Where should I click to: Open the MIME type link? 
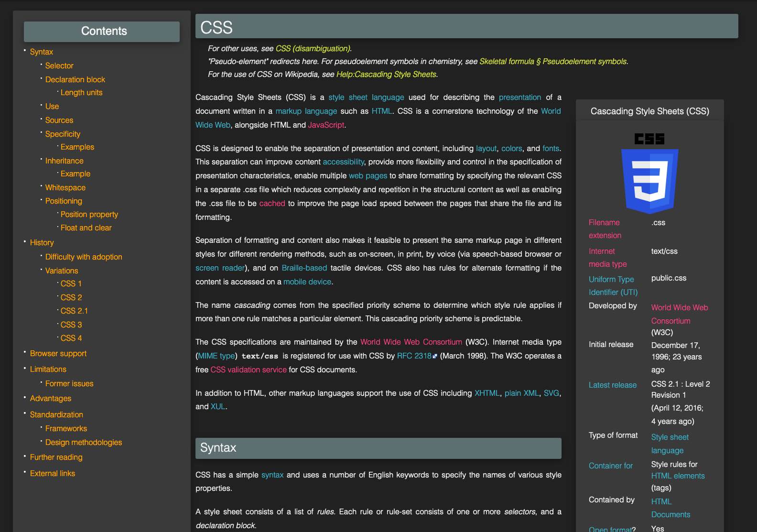point(216,356)
